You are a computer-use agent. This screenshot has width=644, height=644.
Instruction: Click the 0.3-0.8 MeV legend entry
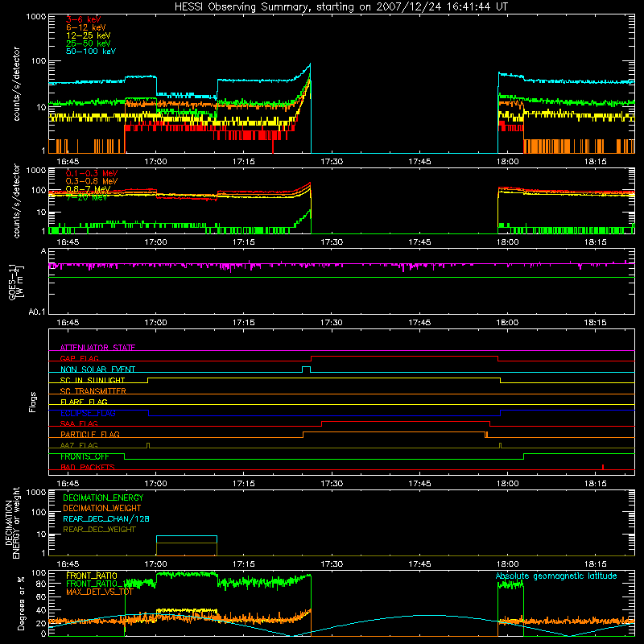pyautogui.click(x=92, y=181)
